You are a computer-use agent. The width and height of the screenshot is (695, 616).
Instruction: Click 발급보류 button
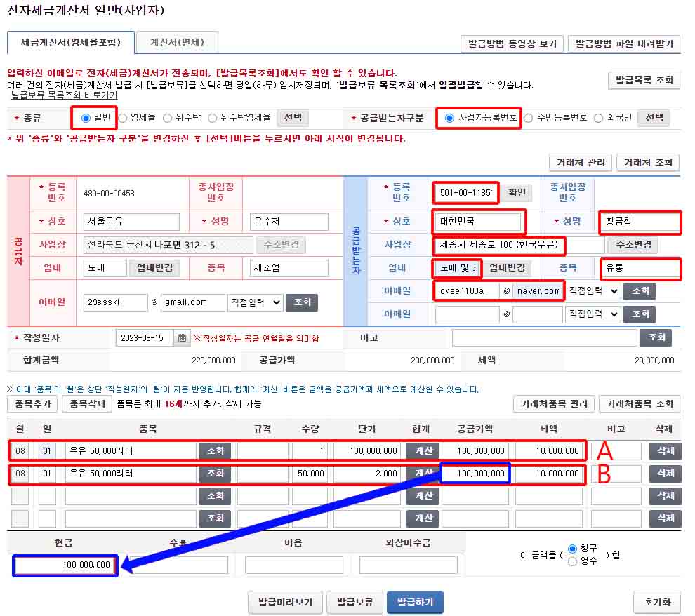pyautogui.click(x=355, y=603)
